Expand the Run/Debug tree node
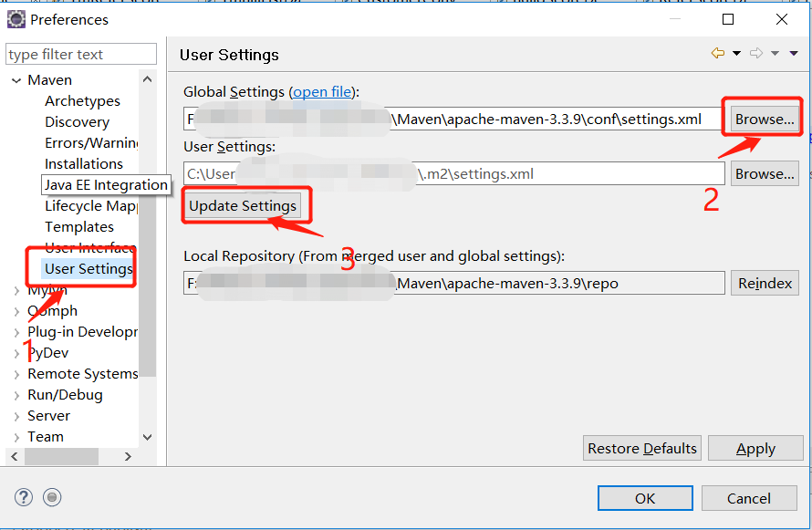812x530 pixels. pyautogui.click(x=16, y=395)
